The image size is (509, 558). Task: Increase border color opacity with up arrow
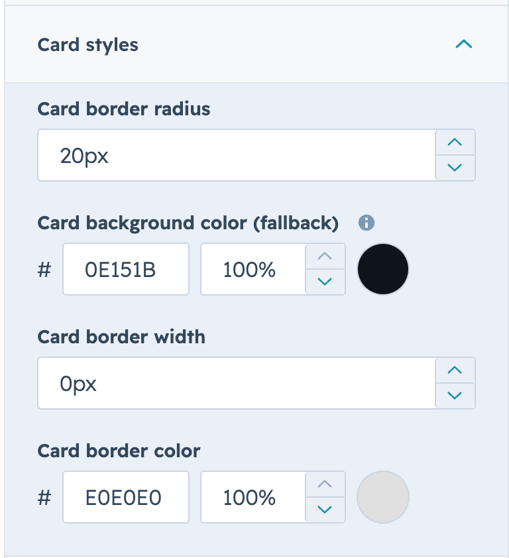[x=325, y=484]
